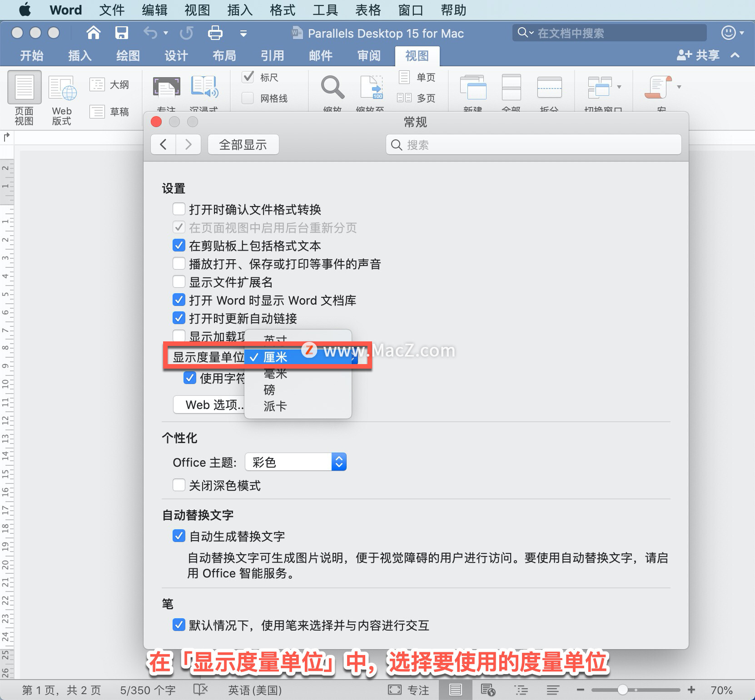
Task: Go back in preferences
Action: 164,145
